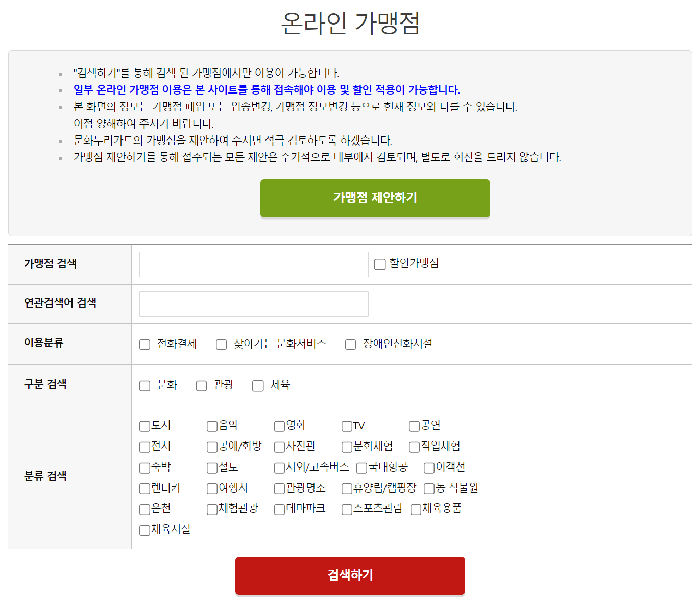The height and width of the screenshot is (607, 700).
Task: Check the 온천 checkbox
Action: click(144, 509)
